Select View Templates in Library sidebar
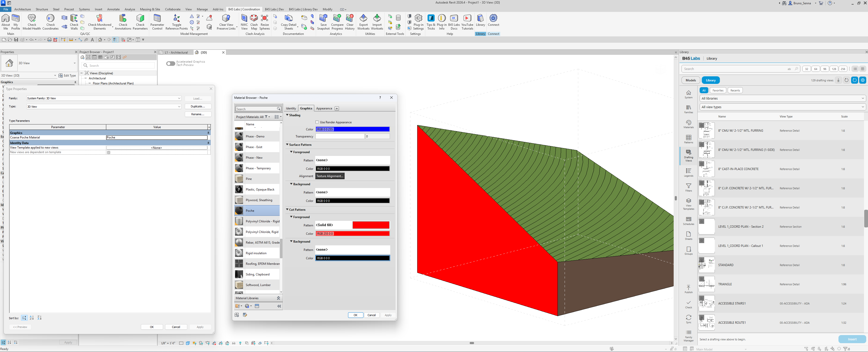Viewport: 868px width, 352px height. point(688,204)
